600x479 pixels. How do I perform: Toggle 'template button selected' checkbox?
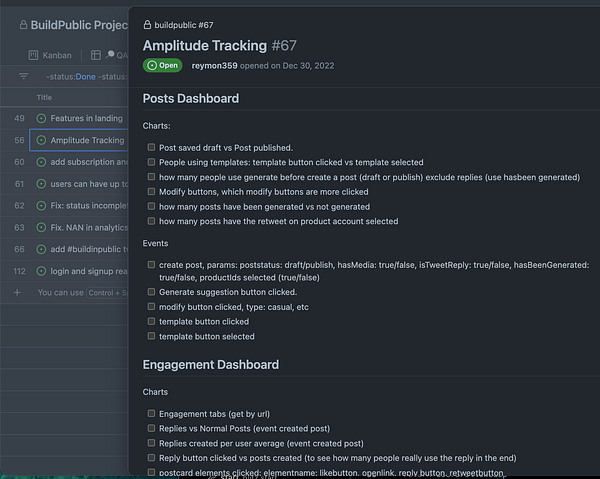pos(151,337)
